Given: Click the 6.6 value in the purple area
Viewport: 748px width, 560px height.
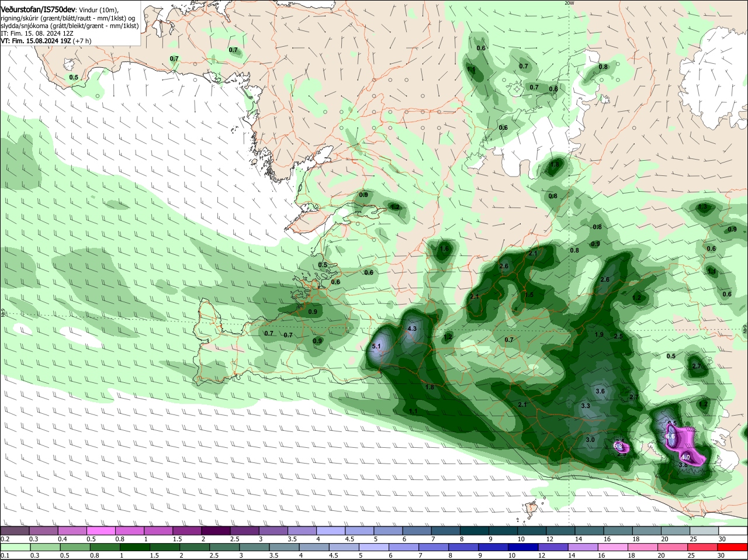Looking at the screenshot, I should pos(671,436).
